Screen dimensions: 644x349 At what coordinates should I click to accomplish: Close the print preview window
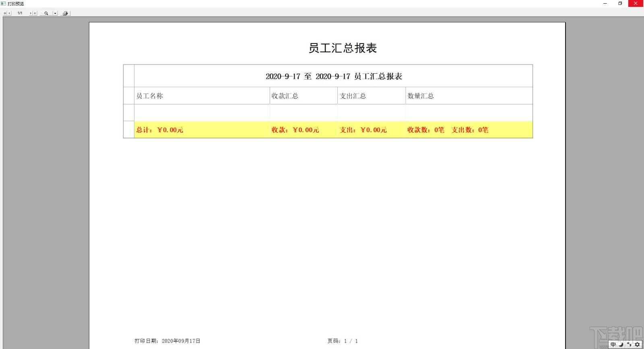click(636, 4)
